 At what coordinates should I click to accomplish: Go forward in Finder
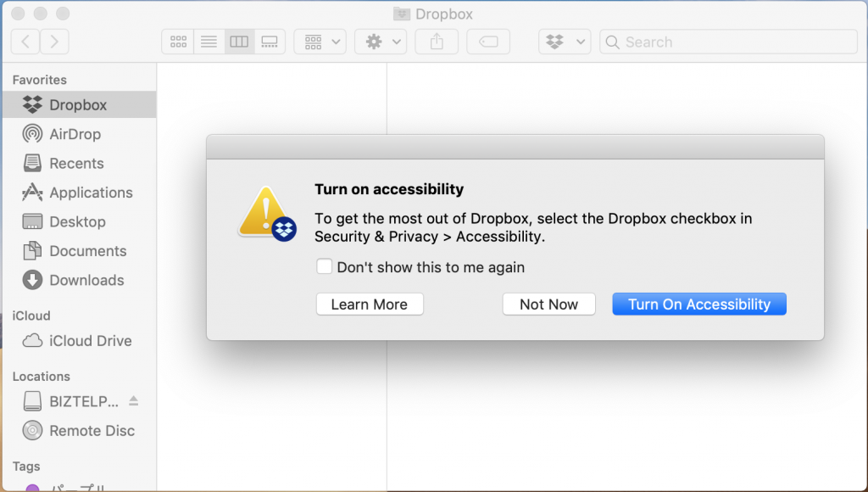pyautogui.click(x=54, y=42)
